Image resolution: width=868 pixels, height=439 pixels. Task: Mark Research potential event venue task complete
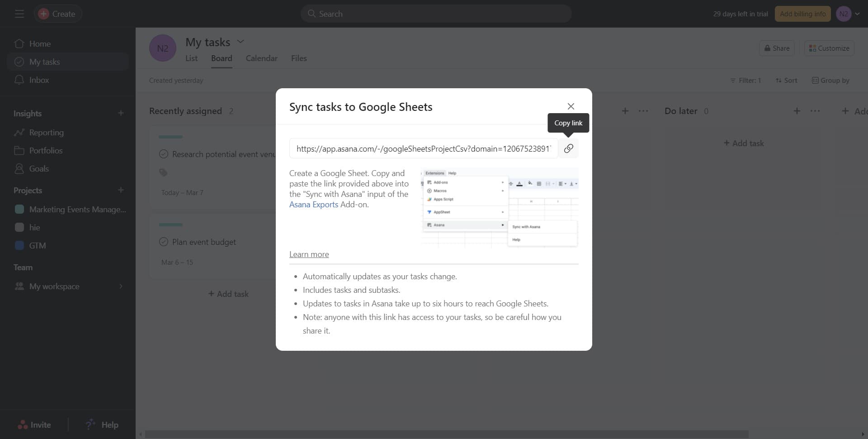(x=164, y=154)
